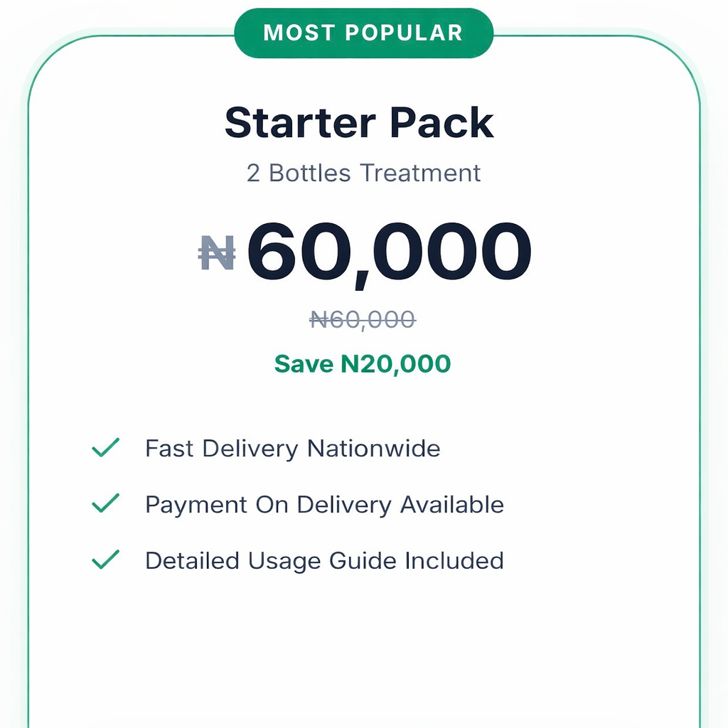Click the 2 Bottles Treatment subtitle
Viewport: 728px width, 728px height.
pos(363,173)
